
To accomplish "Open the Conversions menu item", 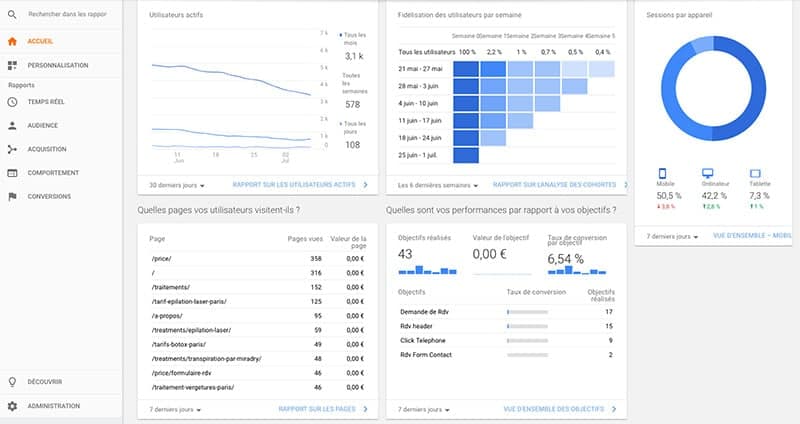I will pos(50,196).
